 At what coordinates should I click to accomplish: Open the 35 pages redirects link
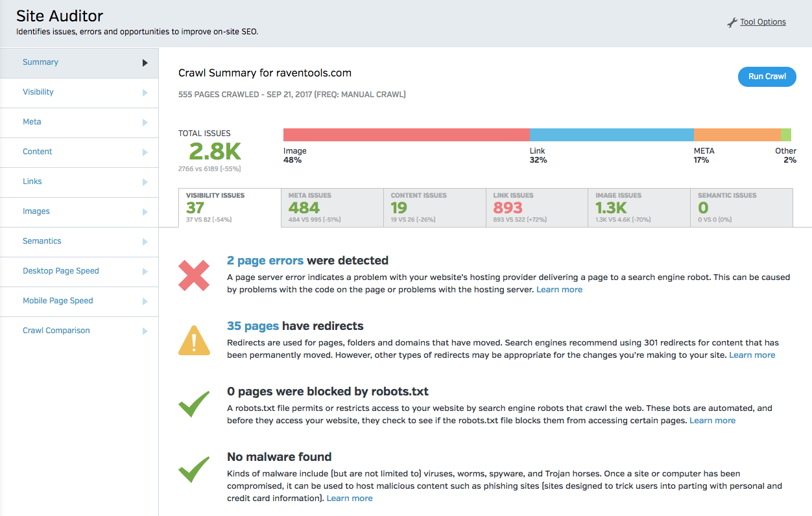click(x=253, y=326)
